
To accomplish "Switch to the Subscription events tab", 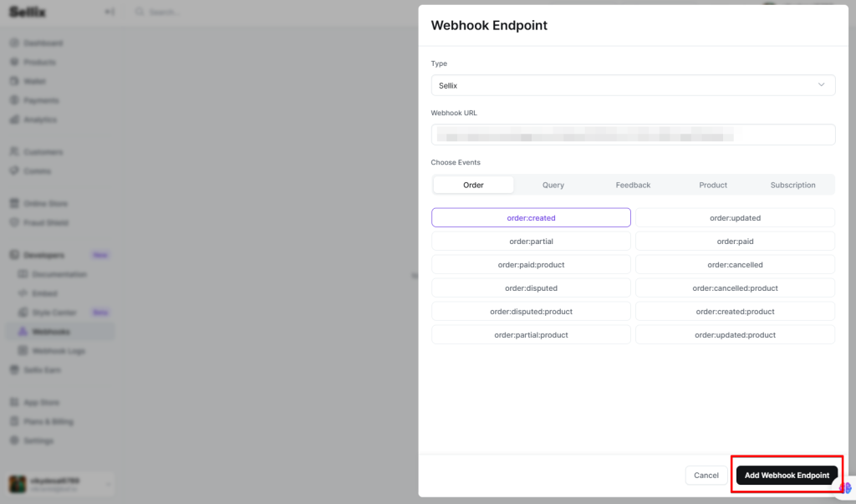I will click(x=792, y=185).
